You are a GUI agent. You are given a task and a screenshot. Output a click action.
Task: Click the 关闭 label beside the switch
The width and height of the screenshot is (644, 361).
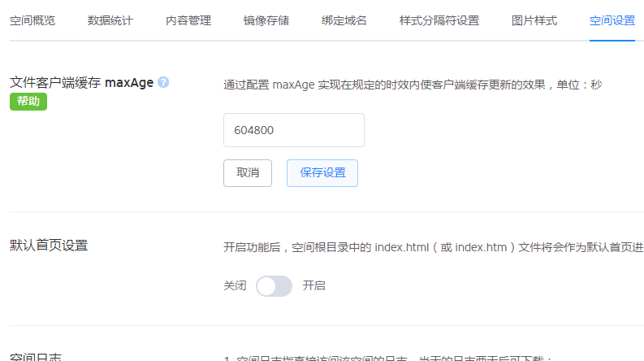pos(235,286)
